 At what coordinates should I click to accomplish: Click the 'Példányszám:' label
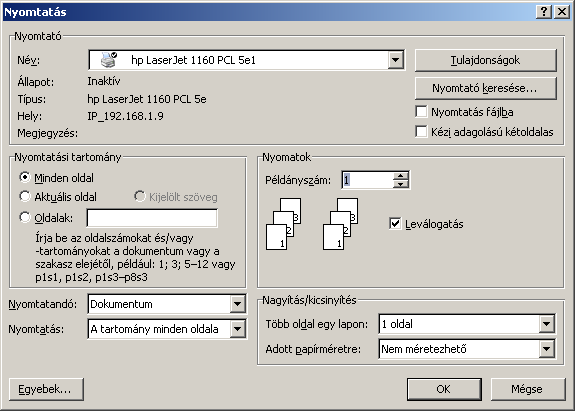coord(298,180)
